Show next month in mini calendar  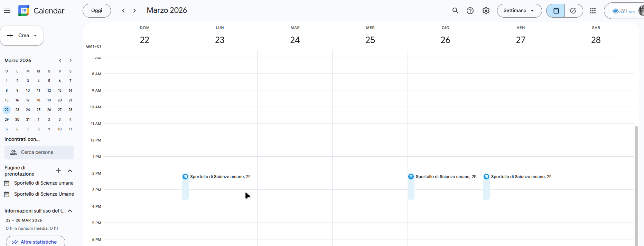pos(71,60)
